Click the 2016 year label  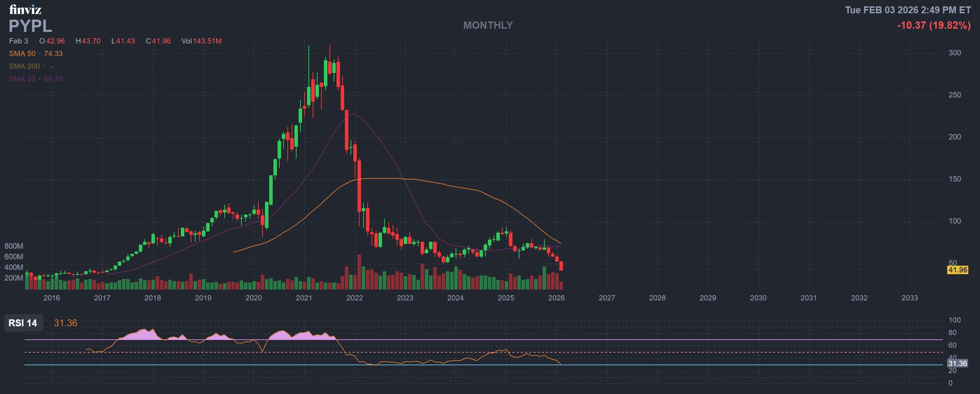(52, 298)
